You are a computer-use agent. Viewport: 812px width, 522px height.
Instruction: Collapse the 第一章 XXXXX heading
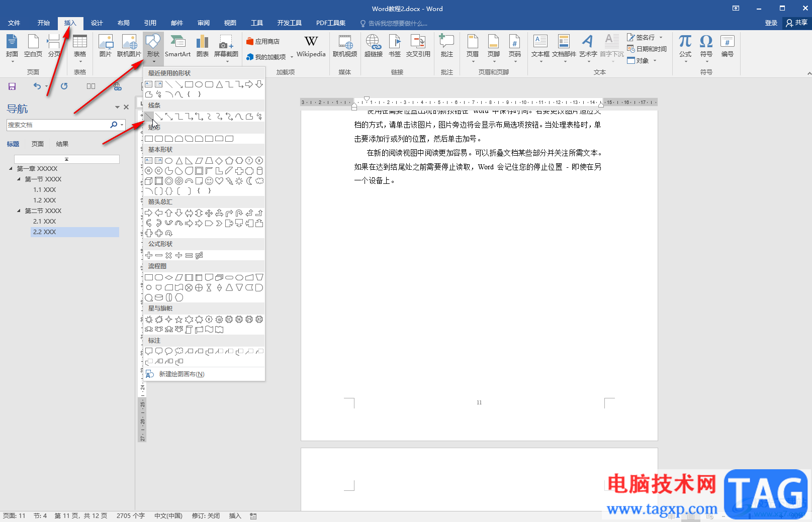point(11,168)
